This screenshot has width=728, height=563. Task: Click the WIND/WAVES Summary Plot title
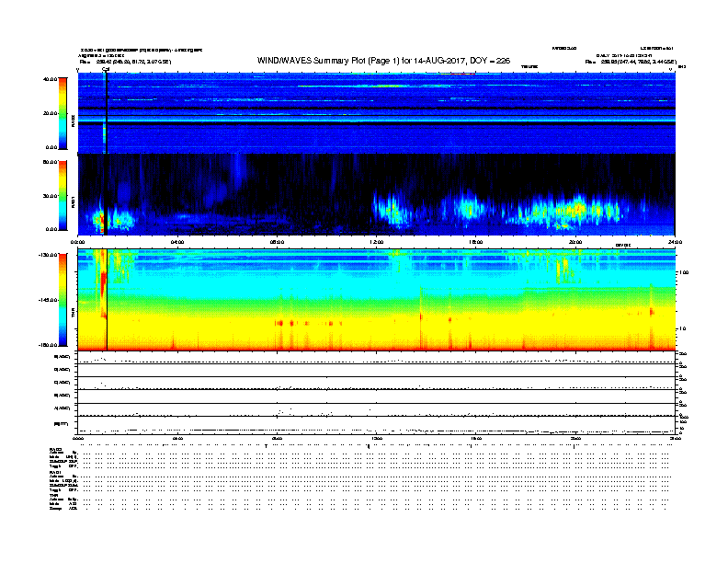click(x=383, y=61)
